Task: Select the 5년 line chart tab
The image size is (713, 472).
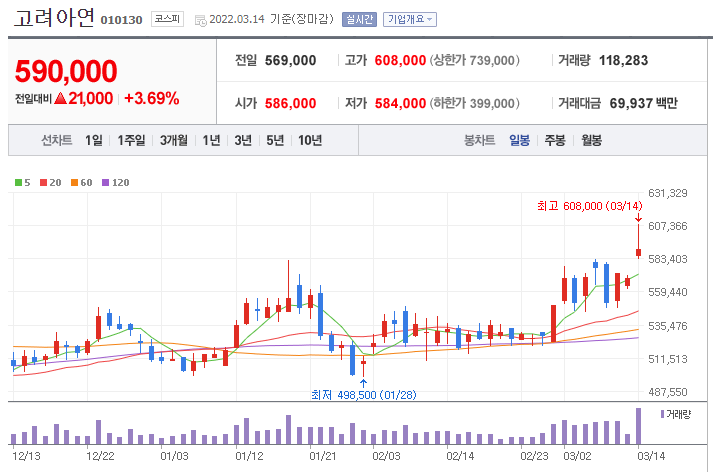Action: (x=275, y=140)
